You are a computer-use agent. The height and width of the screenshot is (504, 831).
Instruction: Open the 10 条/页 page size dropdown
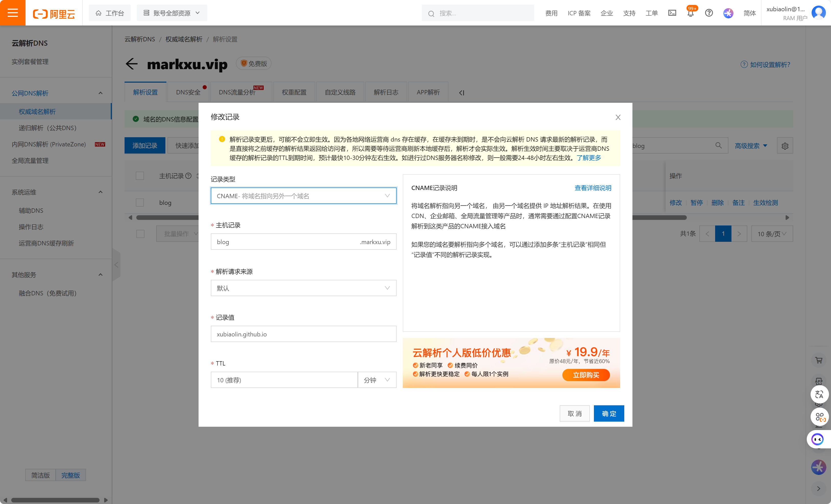[772, 234]
